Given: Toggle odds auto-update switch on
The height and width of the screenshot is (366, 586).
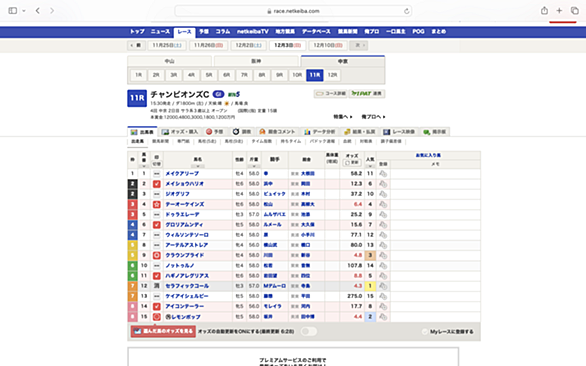Looking at the screenshot, I should [x=309, y=331].
